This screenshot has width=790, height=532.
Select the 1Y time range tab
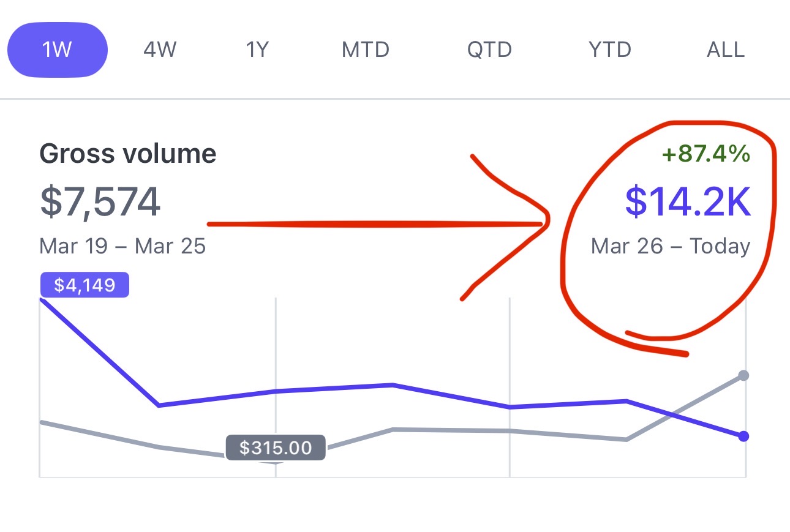point(257,50)
